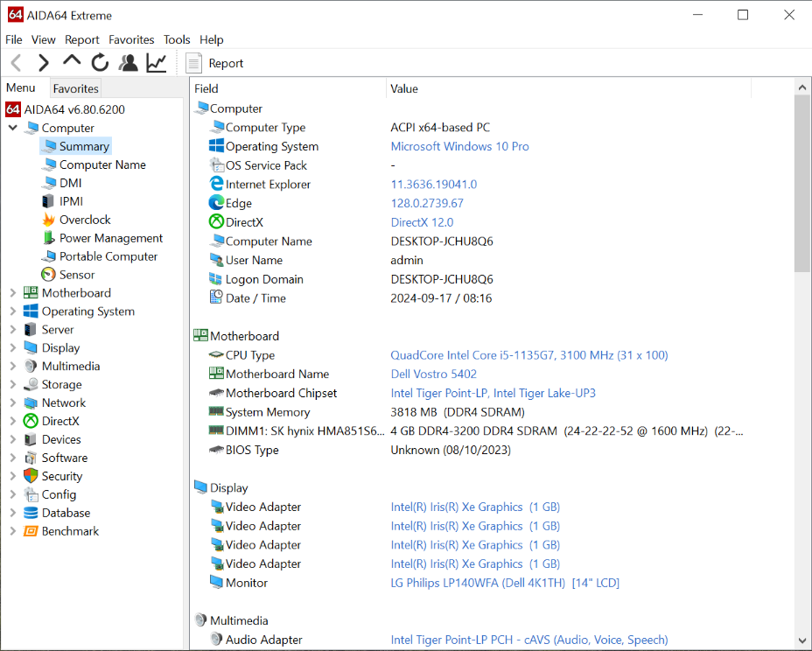
Task: Follow the Dell Vostro 5402 link
Action: [434, 374]
